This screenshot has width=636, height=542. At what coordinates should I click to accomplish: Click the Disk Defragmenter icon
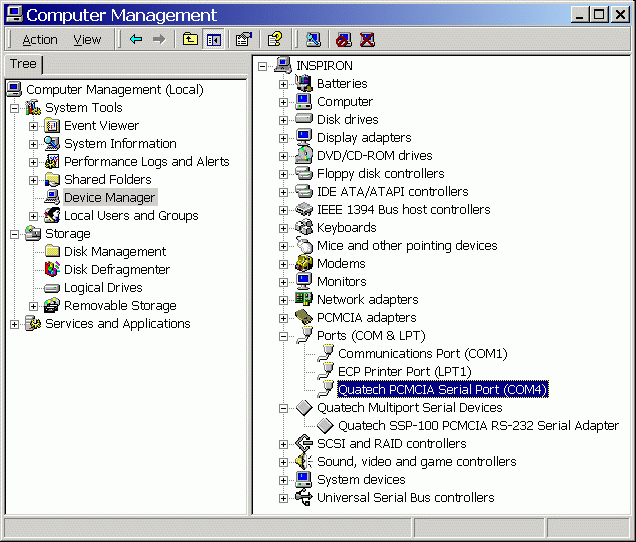coord(52,269)
